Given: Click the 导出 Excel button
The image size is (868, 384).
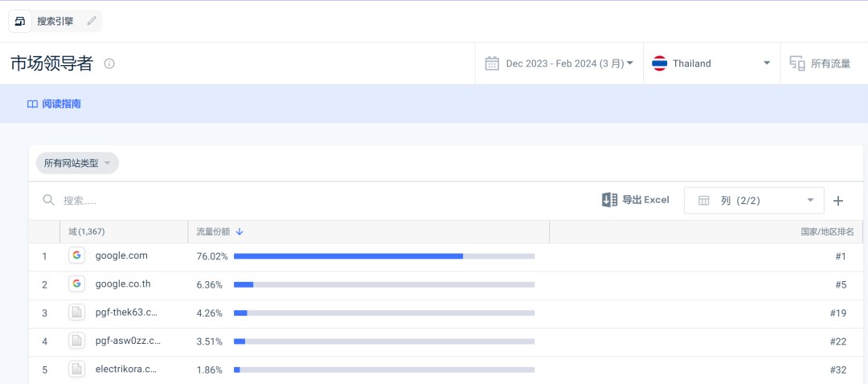Looking at the screenshot, I should (636, 200).
